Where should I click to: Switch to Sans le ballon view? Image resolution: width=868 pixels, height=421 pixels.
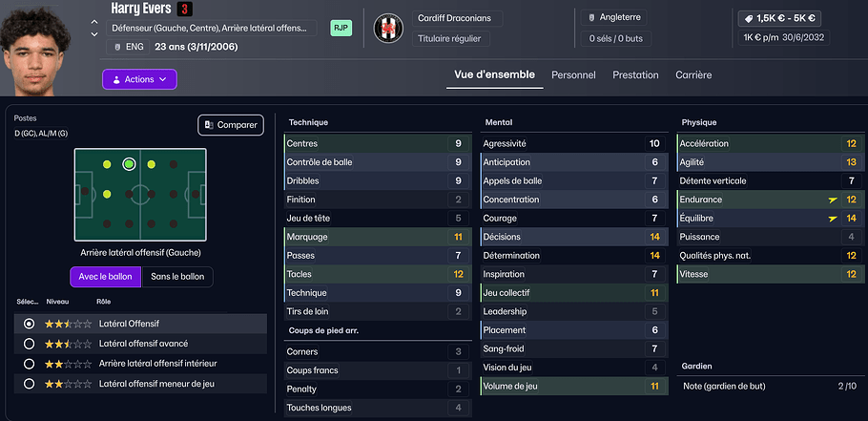(177, 277)
